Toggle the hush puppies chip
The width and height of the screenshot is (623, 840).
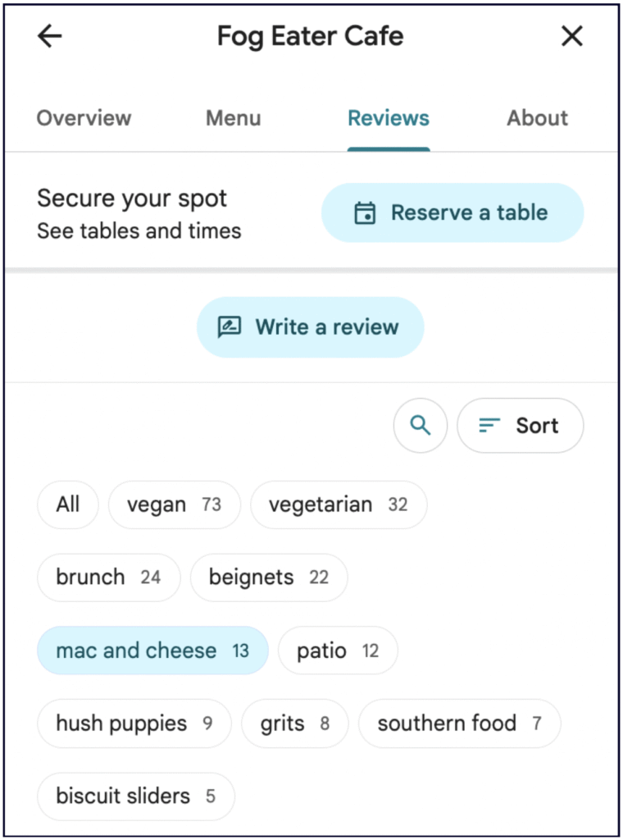(x=134, y=724)
